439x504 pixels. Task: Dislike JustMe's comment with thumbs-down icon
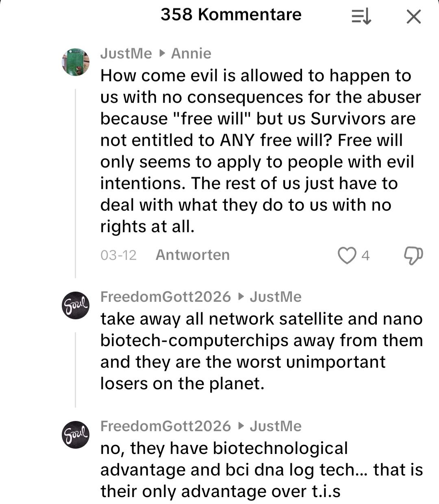point(413,255)
